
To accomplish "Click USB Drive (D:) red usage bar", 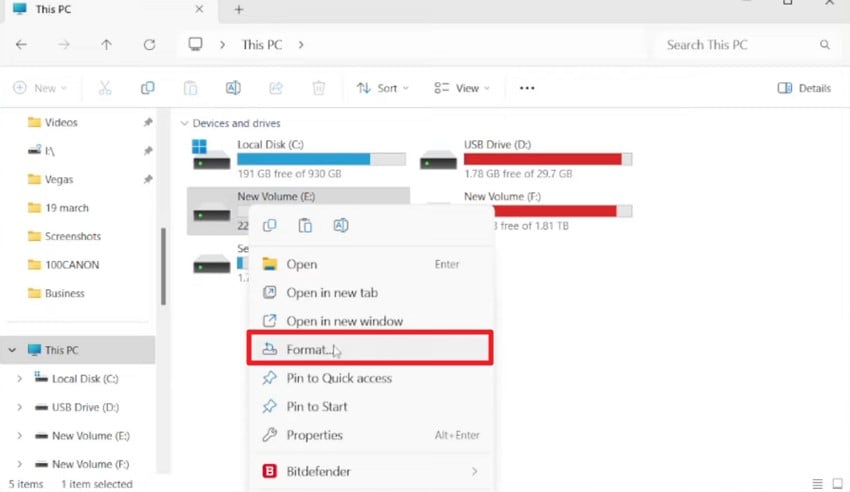I will point(548,159).
